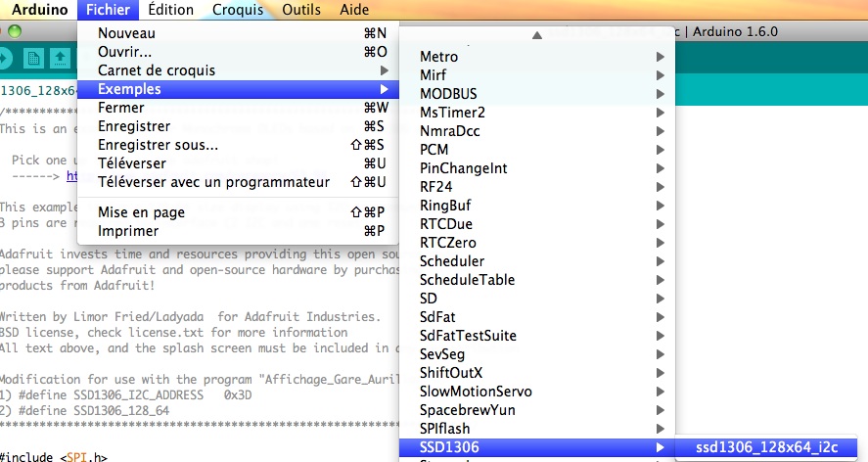Click the New sketch toolbar icon
Image resolution: width=868 pixels, height=462 pixels.
33,58
